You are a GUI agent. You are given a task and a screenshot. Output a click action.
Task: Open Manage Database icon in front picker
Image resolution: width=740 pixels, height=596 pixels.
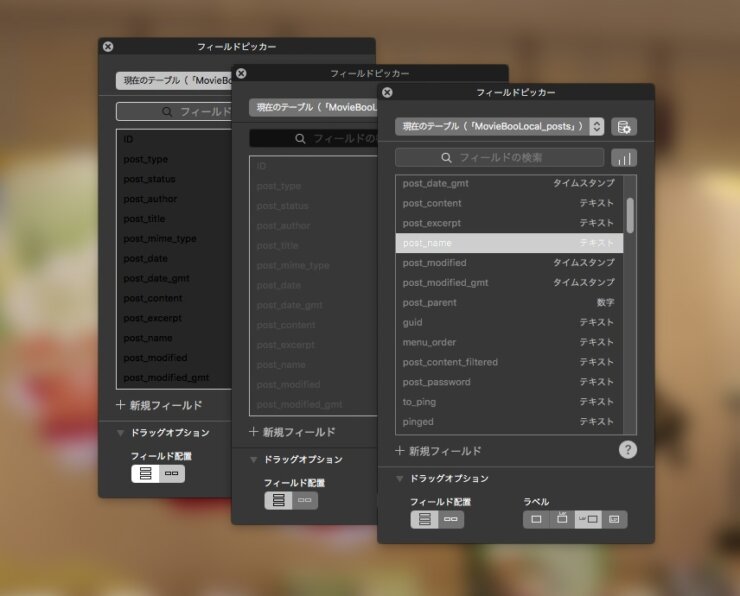coord(623,126)
